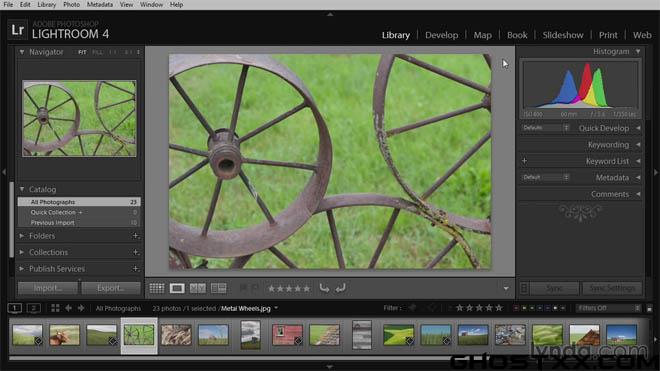The height and width of the screenshot is (371, 660).
Task: Expand the Keywording panel
Action: click(x=638, y=144)
